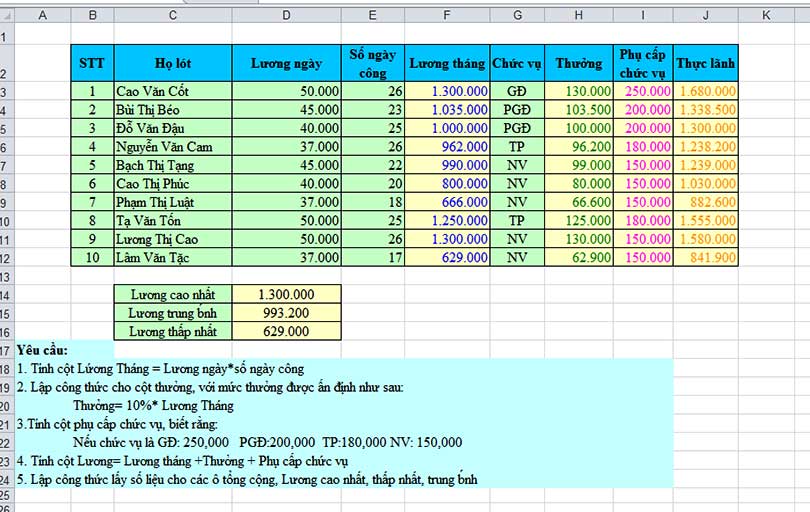810x512 pixels.
Task: Click requirement 3 about phụ cấp chức vụ
Action: [x=117, y=424]
